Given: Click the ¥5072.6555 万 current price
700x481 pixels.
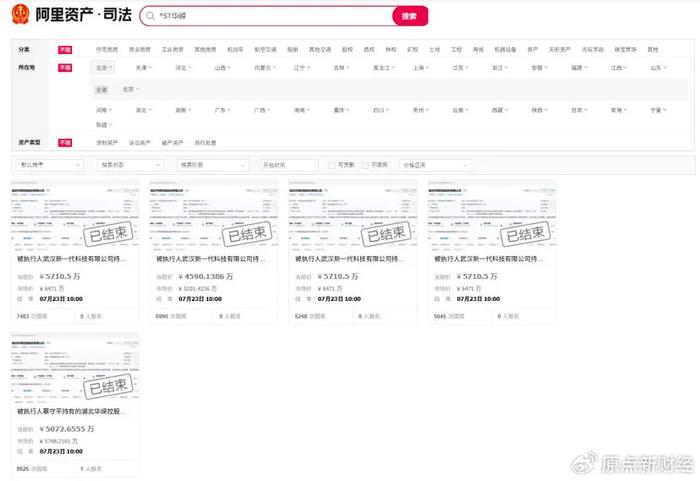Looking at the screenshot, I should click(x=67, y=429).
